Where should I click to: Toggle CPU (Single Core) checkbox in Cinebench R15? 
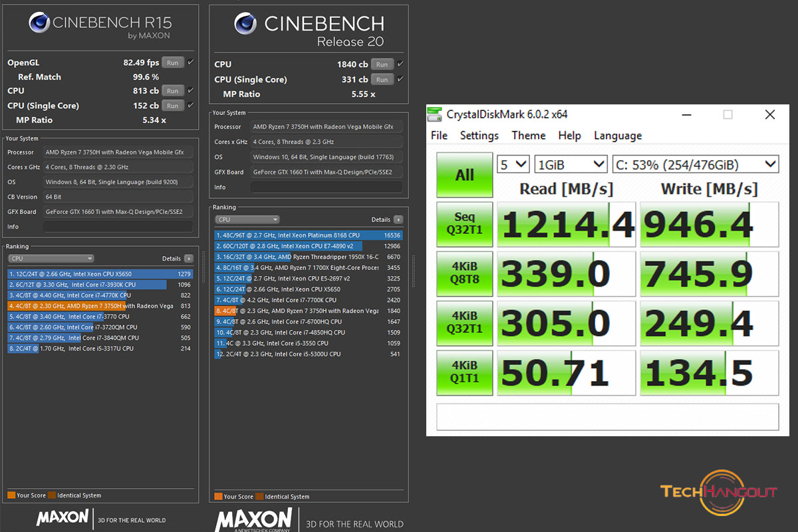(191, 105)
